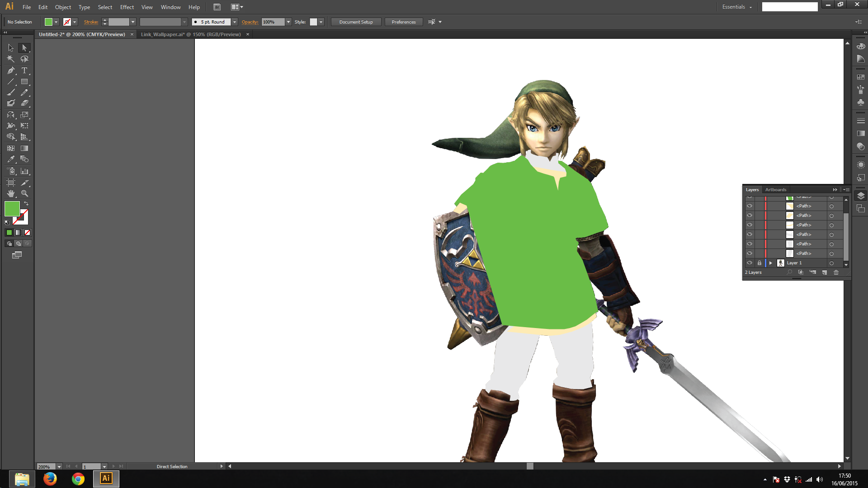Select the Blend tool
This screenshot has height=488, width=868.
24,159
